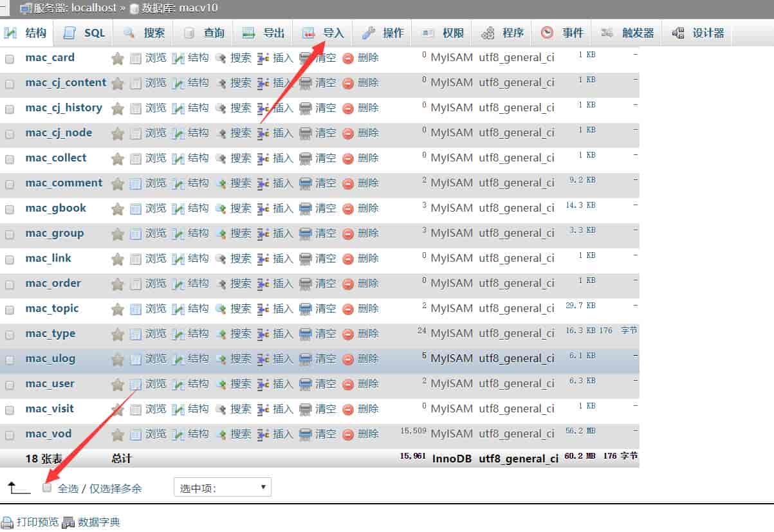This screenshot has height=532, width=774.
Task: Click the mac_cj_history table name
Action: [64, 107]
